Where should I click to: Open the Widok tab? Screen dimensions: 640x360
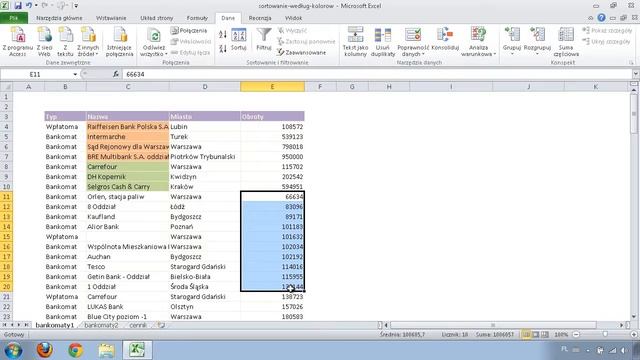coord(293,18)
